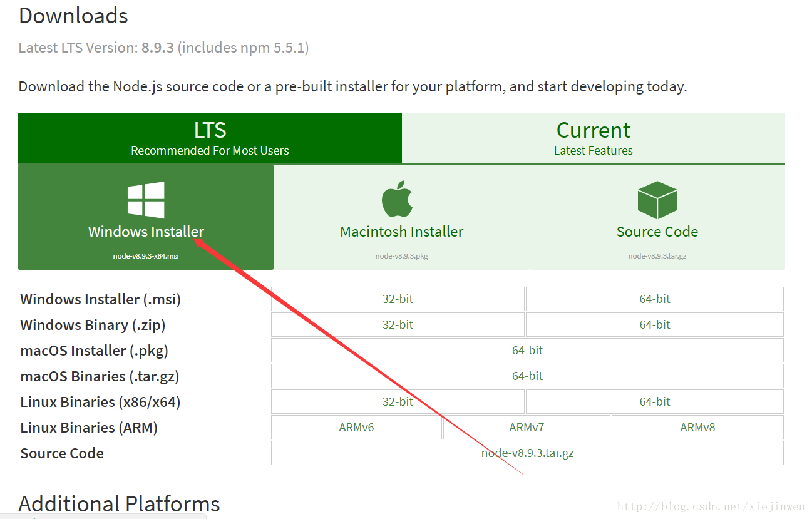Switch to the Current tab
Image resolution: width=812 pixels, height=519 pixels.
[593, 138]
